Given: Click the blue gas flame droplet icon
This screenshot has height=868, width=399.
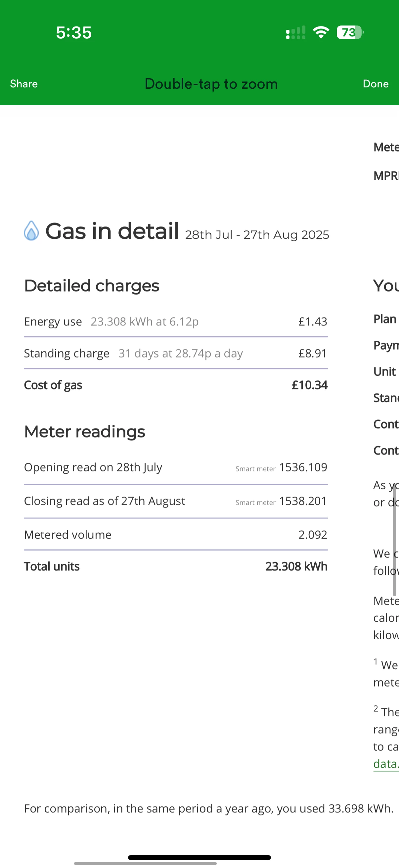Looking at the screenshot, I should pos(31,231).
